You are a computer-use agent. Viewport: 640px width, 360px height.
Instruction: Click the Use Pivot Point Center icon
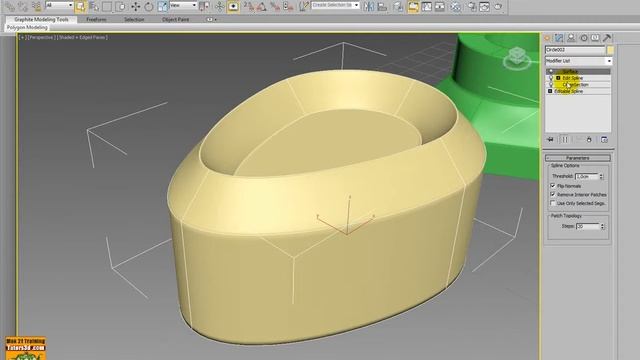click(x=204, y=6)
